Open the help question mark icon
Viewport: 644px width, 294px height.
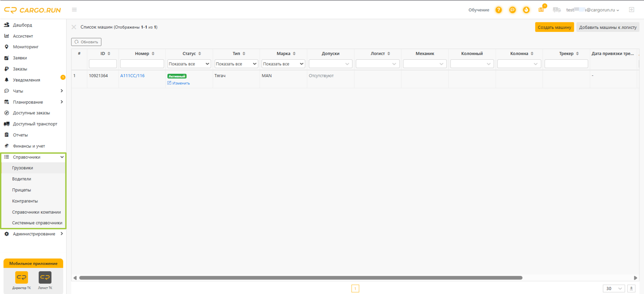[x=499, y=10]
